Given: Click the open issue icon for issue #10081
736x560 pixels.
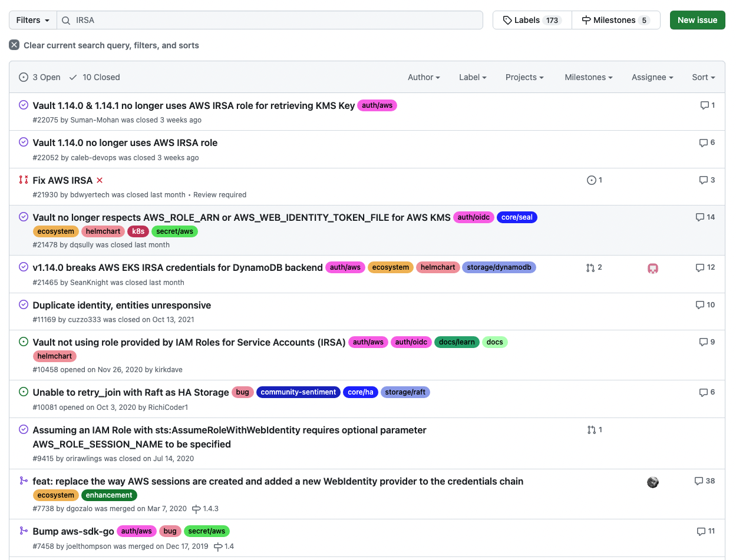Looking at the screenshot, I should coord(24,392).
